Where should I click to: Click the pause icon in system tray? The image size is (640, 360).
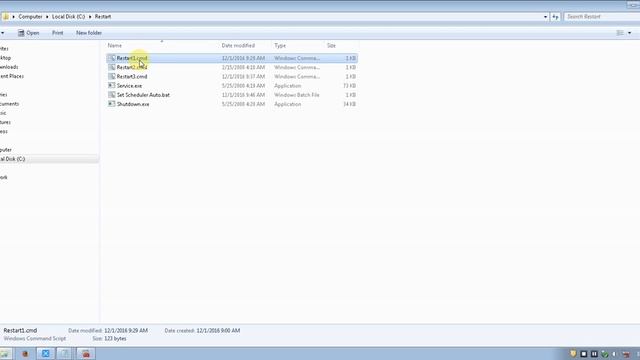coord(594,354)
